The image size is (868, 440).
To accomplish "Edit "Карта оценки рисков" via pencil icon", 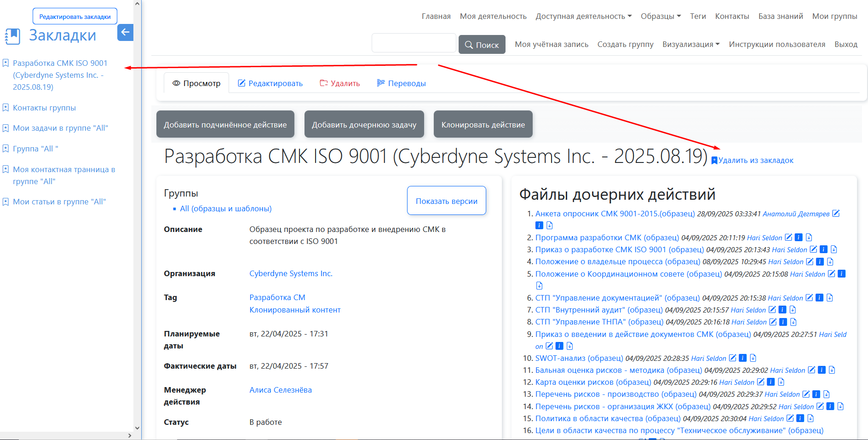I will click(x=761, y=382).
